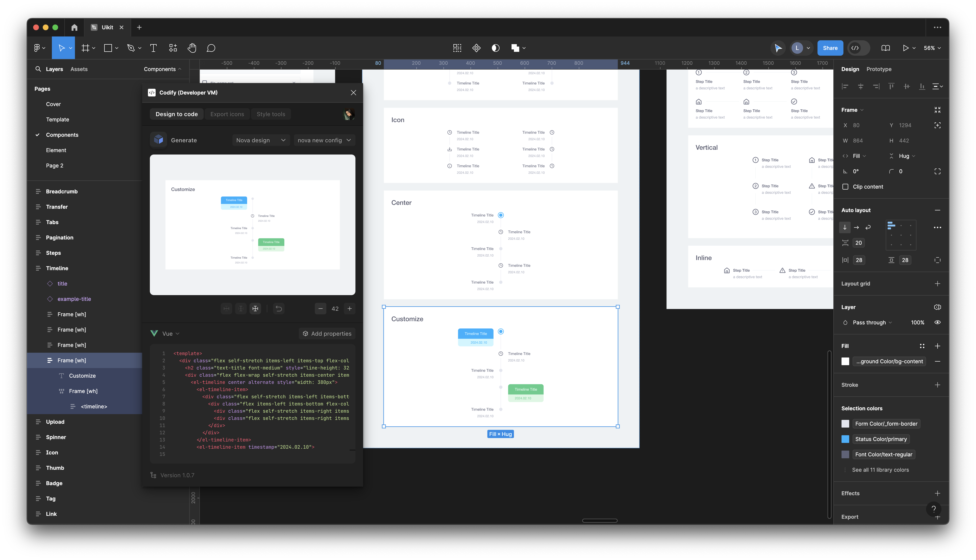Screen dimensions: 976x560
Task: Switch to the Prototype tab
Action: click(879, 69)
